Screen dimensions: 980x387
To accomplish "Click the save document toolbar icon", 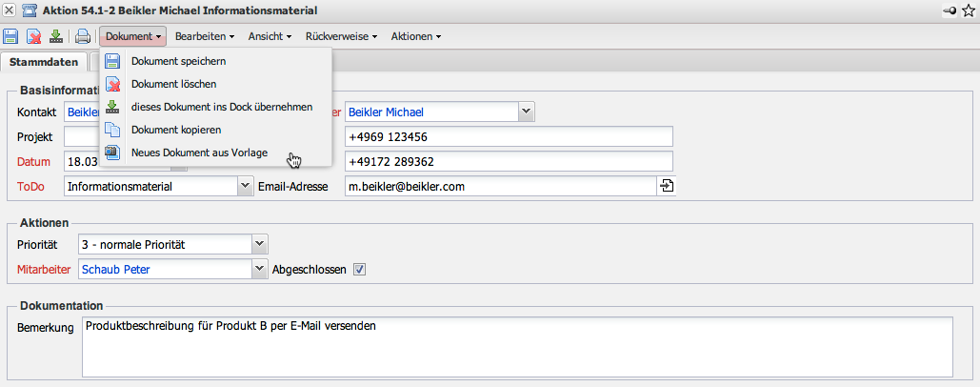I will coord(10,37).
